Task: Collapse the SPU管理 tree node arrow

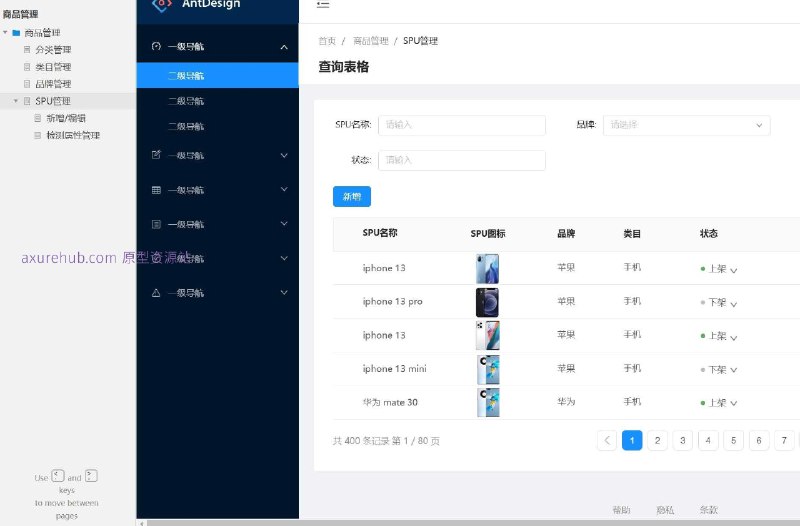Action: 16,101
